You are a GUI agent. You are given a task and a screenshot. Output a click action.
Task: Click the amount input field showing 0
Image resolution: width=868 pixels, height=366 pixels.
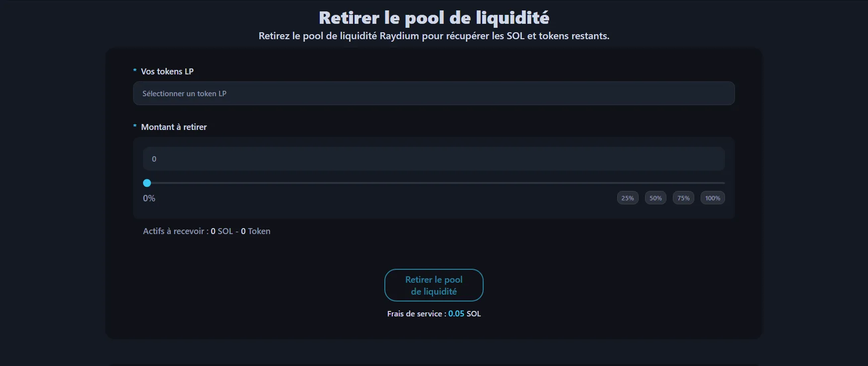click(x=434, y=159)
